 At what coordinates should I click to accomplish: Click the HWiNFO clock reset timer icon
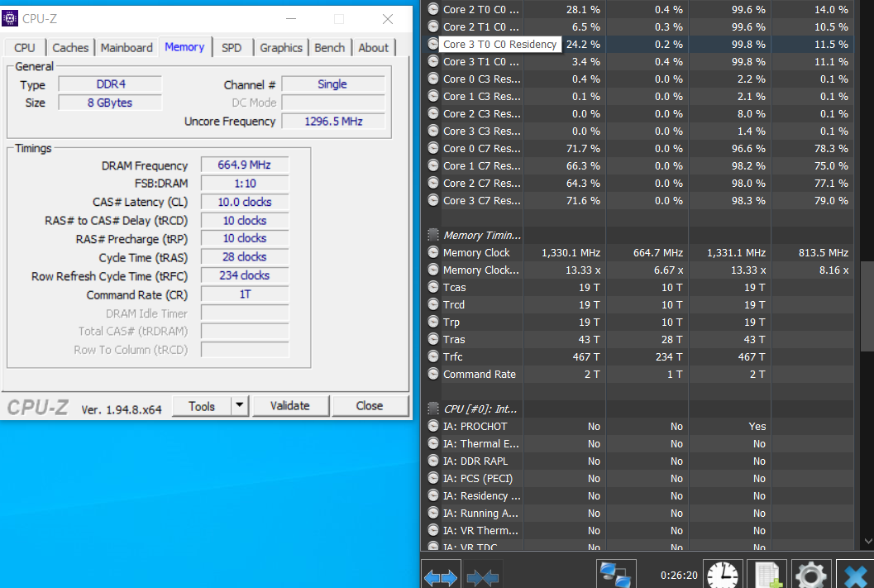click(x=723, y=576)
